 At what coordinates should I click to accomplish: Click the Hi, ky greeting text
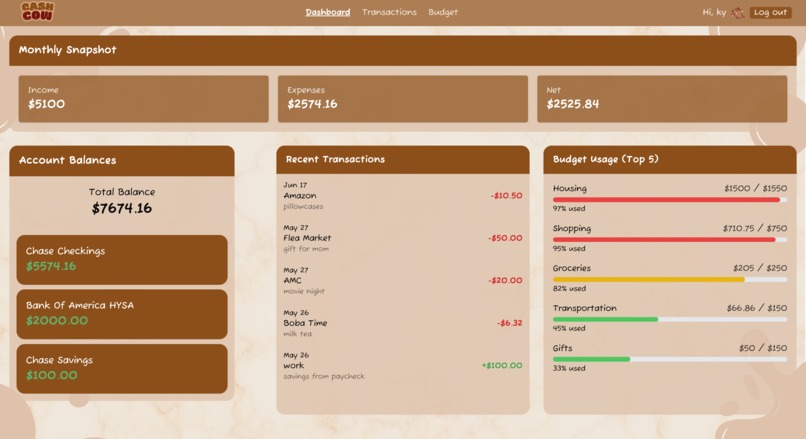(714, 12)
